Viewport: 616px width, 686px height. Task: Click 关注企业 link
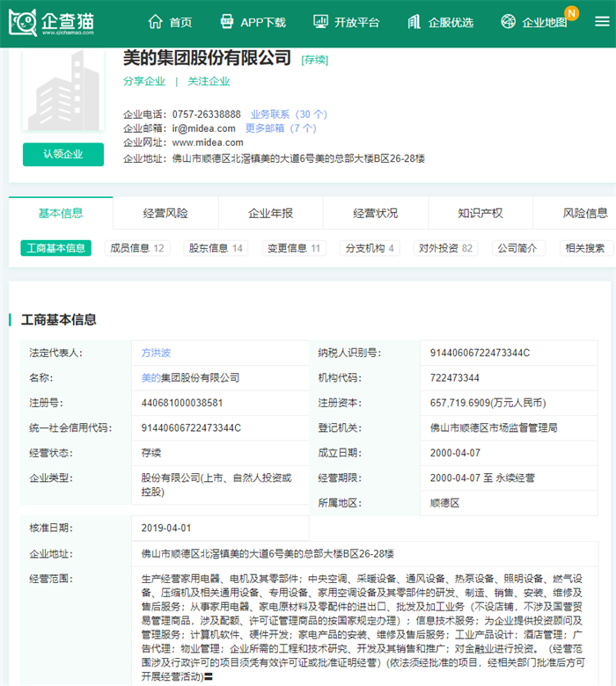pyautogui.click(x=209, y=82)
